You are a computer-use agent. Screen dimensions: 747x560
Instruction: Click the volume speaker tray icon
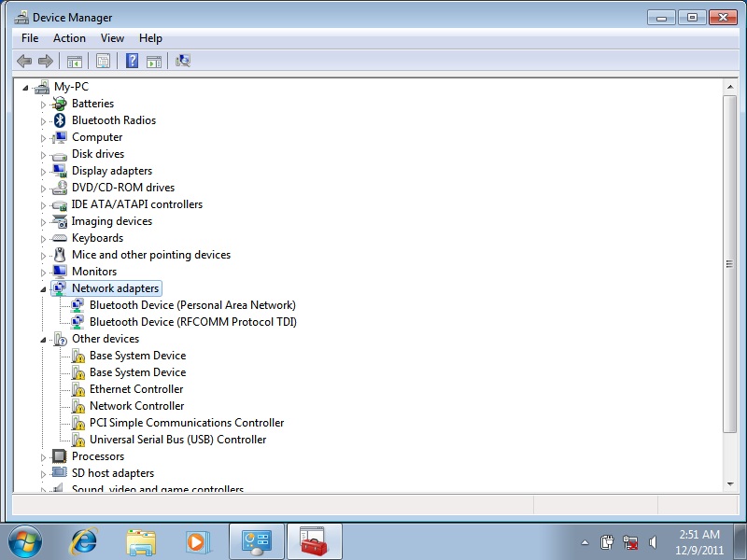(x=653, y=542)
